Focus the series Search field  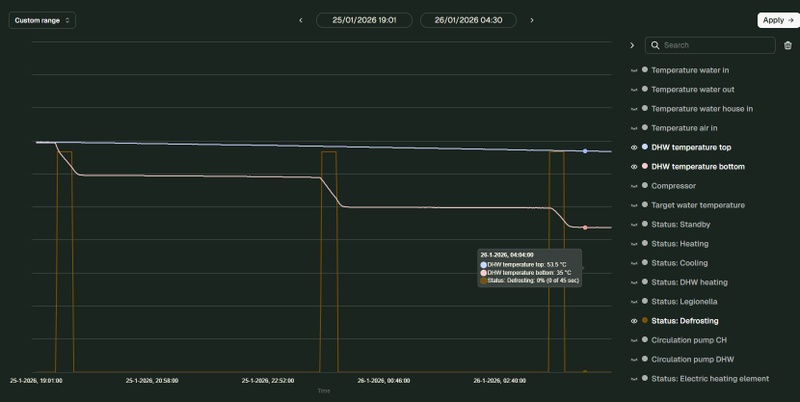[710, 45]
